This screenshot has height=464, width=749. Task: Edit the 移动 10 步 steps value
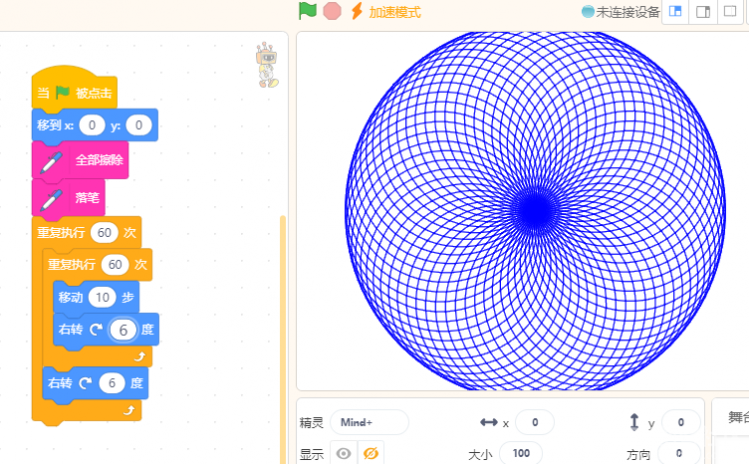point(102,298)
